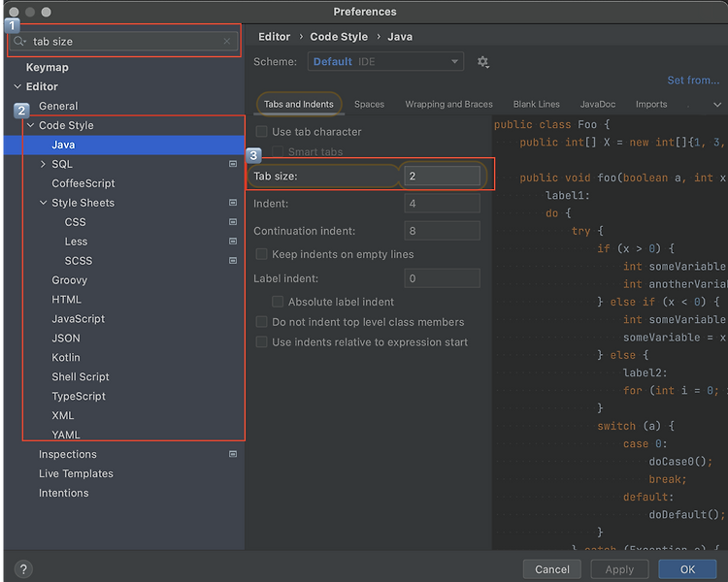Select Kotlin code style
The height and width of the screenshot is (582, 728).
point(66,357)
